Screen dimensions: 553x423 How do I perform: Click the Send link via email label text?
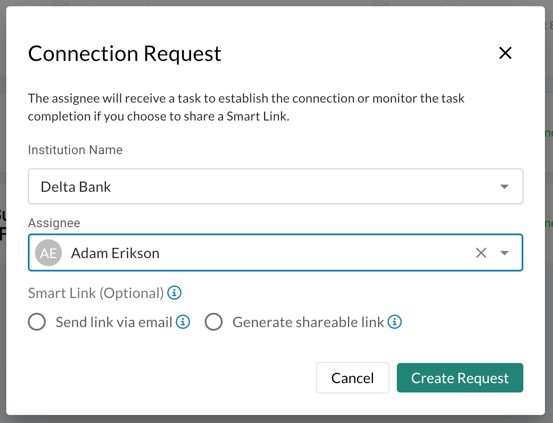114,322
